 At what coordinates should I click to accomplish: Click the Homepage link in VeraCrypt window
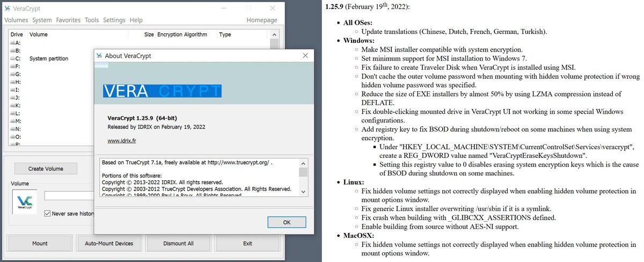(x=262, y=20)
